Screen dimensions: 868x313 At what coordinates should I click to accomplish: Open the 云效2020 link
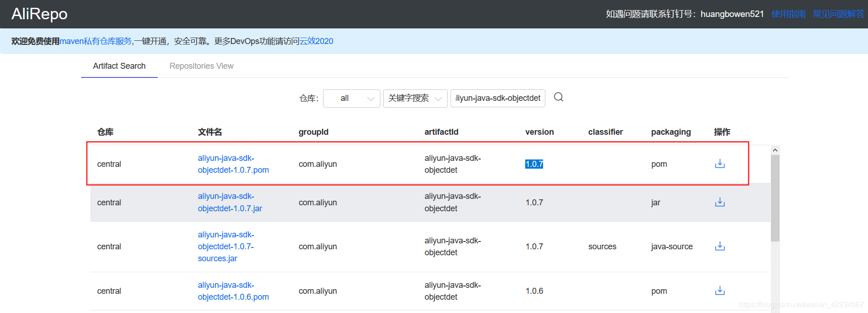[316, 41]
